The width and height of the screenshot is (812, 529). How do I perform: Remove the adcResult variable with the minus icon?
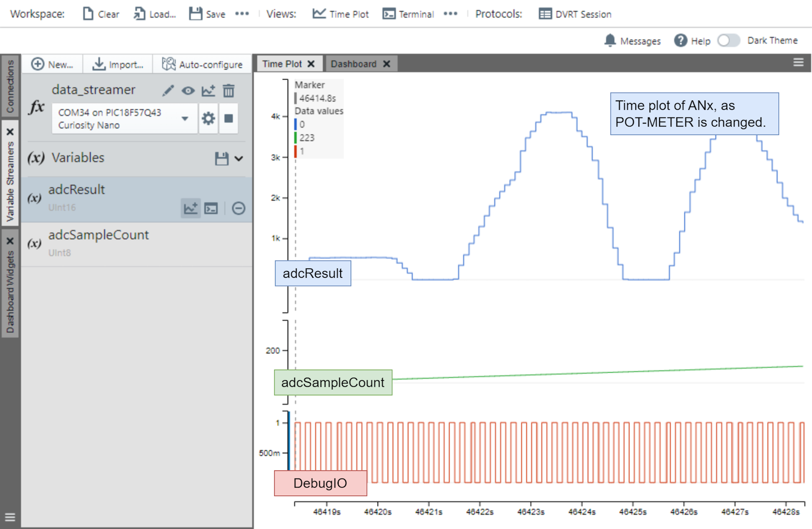coord(239,208)
